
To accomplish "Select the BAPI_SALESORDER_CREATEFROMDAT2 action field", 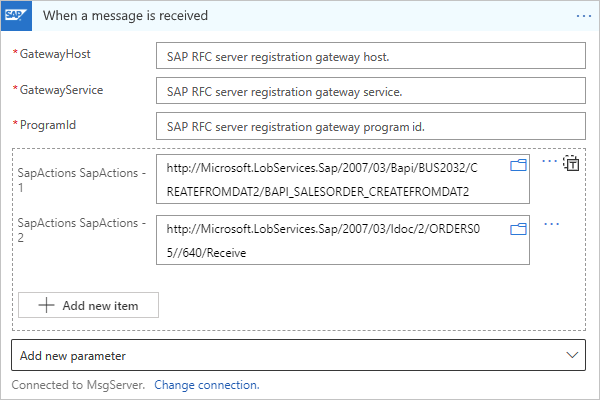I will (x=335, y=179).
